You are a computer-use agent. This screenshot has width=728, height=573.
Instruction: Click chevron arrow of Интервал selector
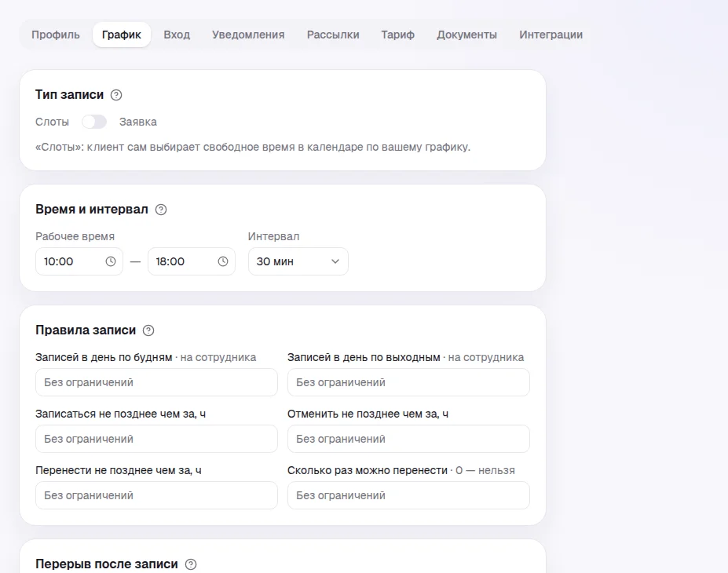335,261
